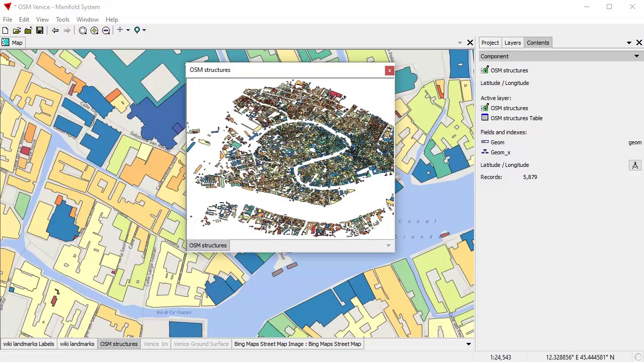Toggle the Venice 1m layer tab
Viewport: 644px width, 362px height.
[155, 344]
